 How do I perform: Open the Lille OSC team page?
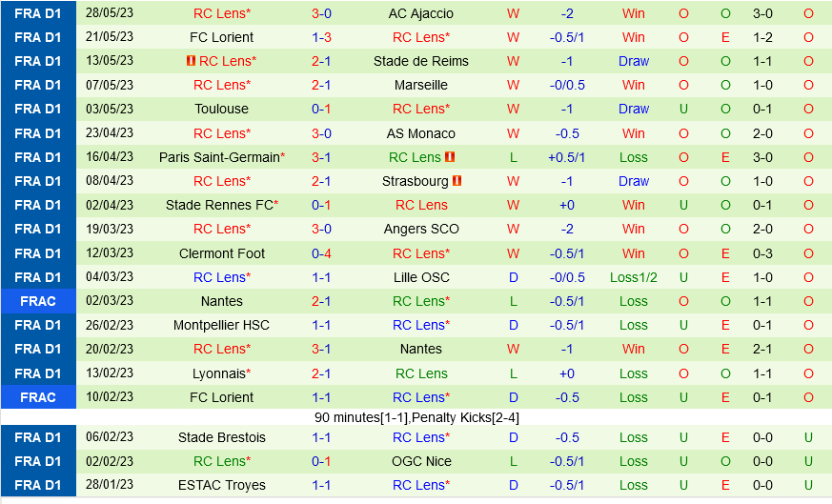point(420,277)
